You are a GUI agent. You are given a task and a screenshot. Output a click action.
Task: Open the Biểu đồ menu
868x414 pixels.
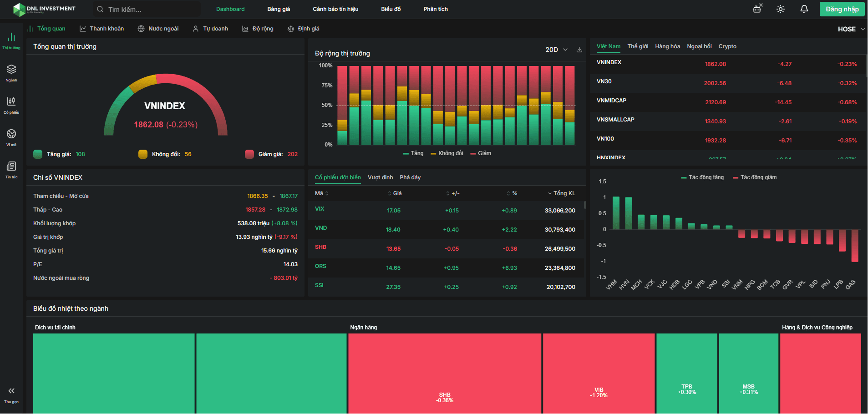[391, 9]
